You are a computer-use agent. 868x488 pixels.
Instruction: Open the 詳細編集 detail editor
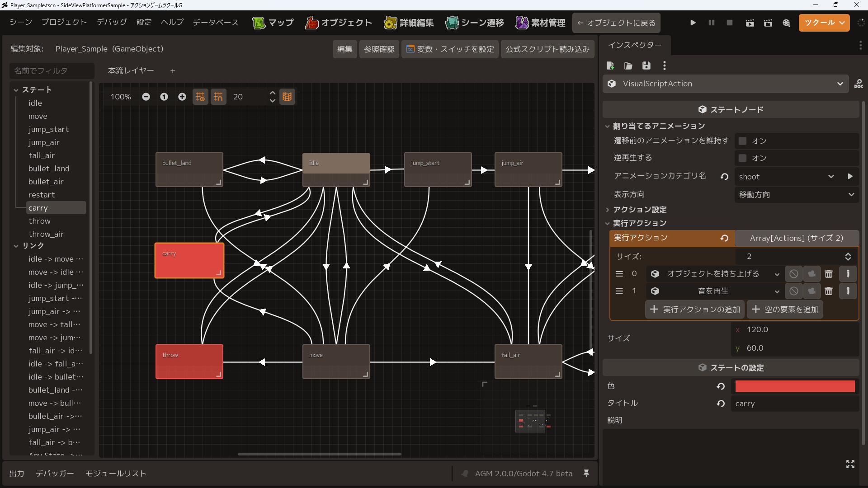(409, 23)
